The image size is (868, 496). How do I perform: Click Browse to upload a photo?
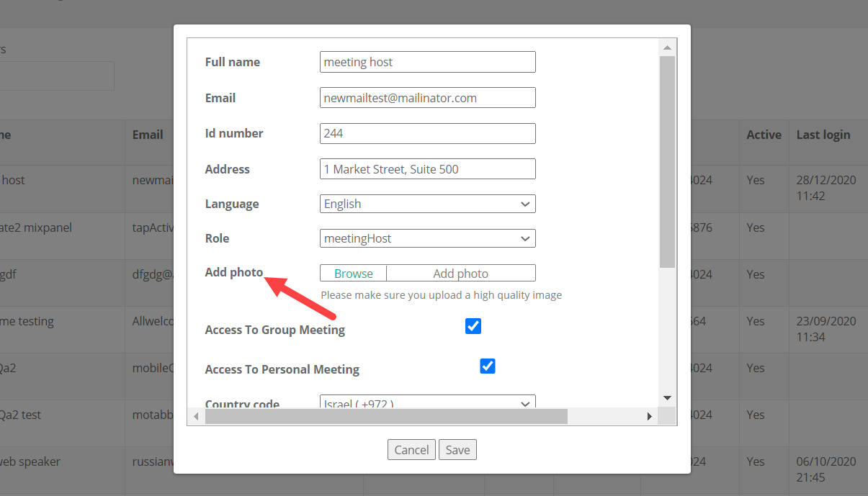pyautogui.click(x=354, y=274)
